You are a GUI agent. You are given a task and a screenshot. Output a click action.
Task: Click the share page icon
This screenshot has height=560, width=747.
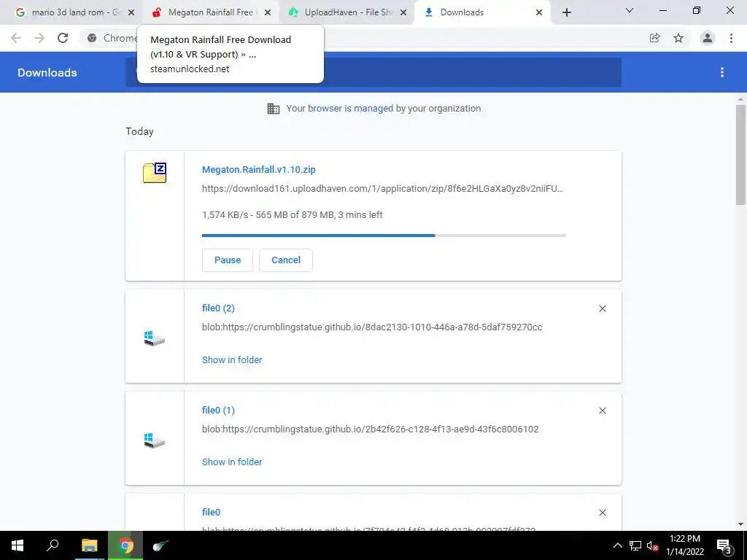pyautogui.click(x=655, y=38)
